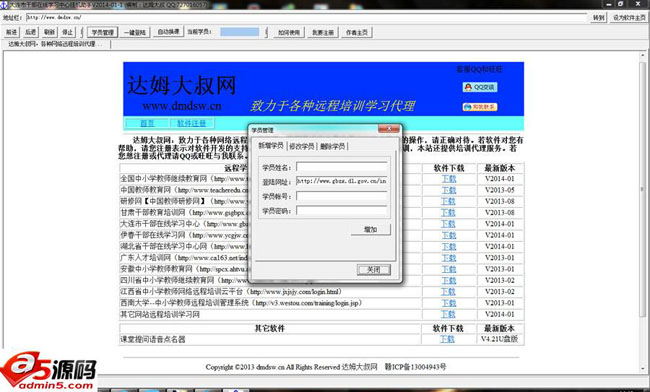Viewport: 650px width, 392px height.
Task: Select the 达姆大叔网 browser tab
Action: [x=56, y=44]
